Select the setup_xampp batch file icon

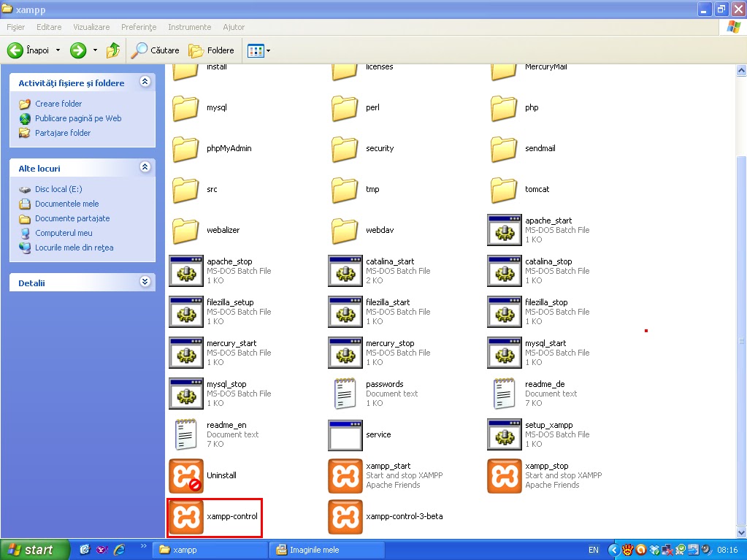click(x=505, y=434)
